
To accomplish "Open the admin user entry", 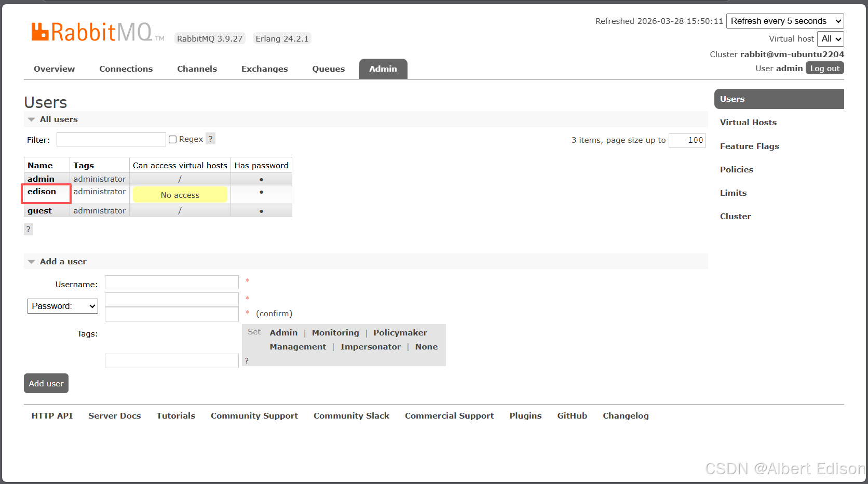I will (41, 179).
